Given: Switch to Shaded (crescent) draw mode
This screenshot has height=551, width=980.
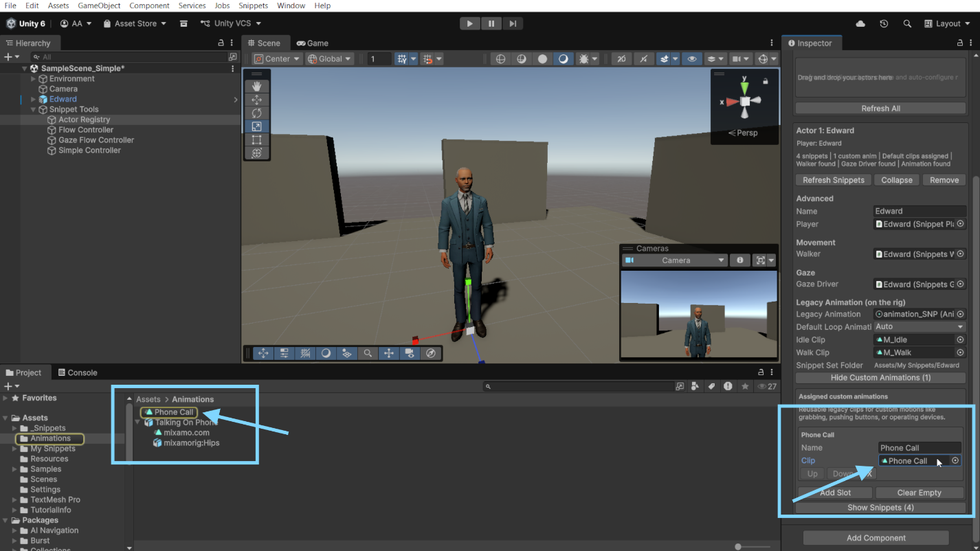Looking at the screenshot, I should coord(564,59).
